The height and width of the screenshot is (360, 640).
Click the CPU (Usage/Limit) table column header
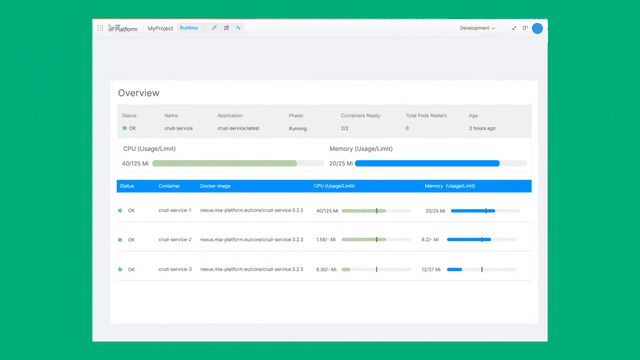coord(334,186)
